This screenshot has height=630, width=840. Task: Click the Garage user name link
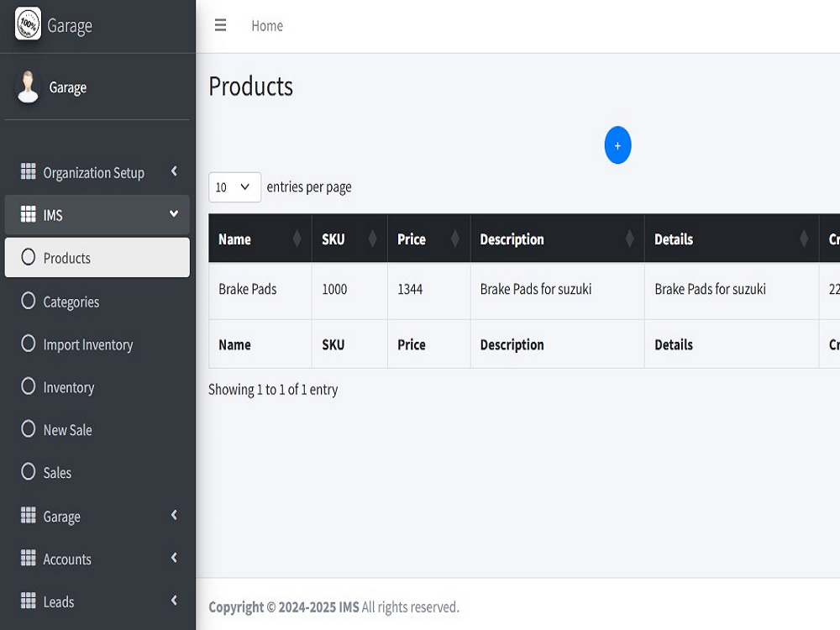[67, 87]
